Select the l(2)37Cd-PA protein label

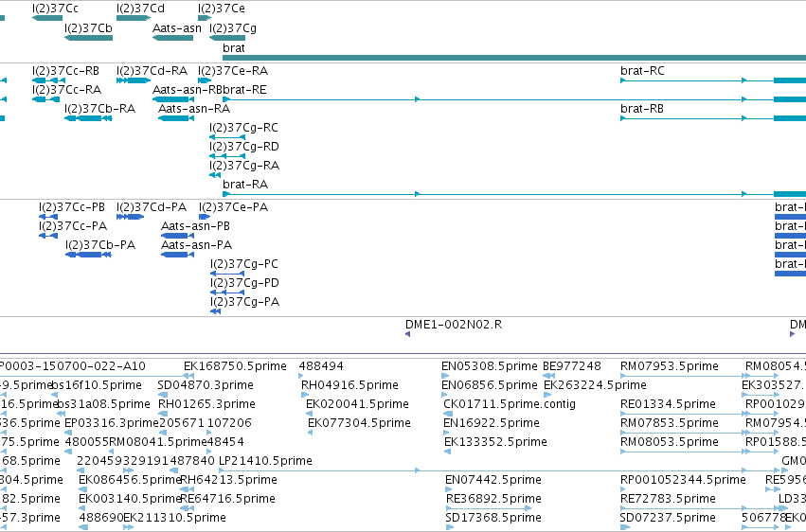coord(152,207)
